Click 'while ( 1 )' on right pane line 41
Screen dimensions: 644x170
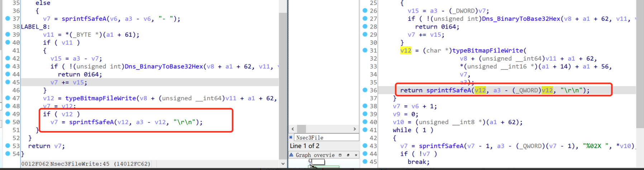pyautogui.click(x=413, y=130)
